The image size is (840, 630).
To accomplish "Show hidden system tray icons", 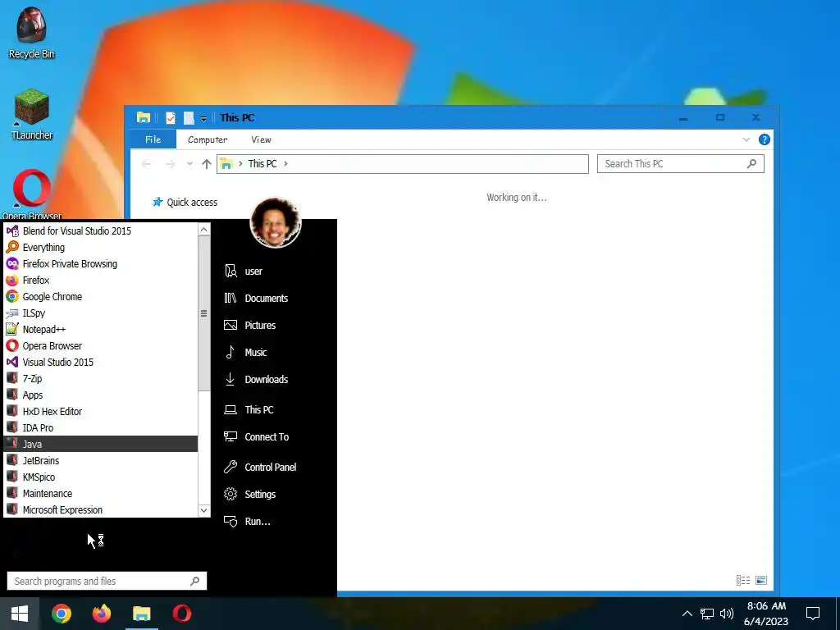I will click(687, 614).
